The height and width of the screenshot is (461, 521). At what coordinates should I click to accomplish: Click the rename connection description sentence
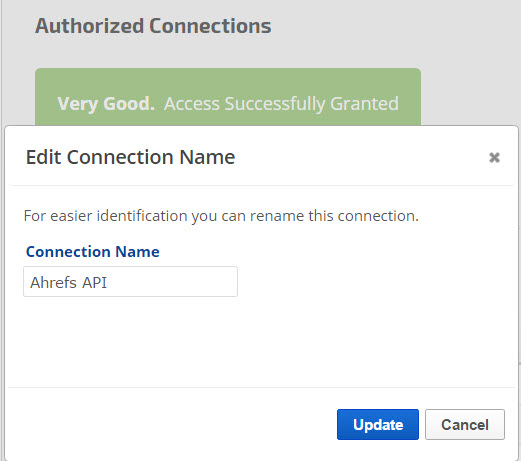pyautogui.click(x=221, y=216)
